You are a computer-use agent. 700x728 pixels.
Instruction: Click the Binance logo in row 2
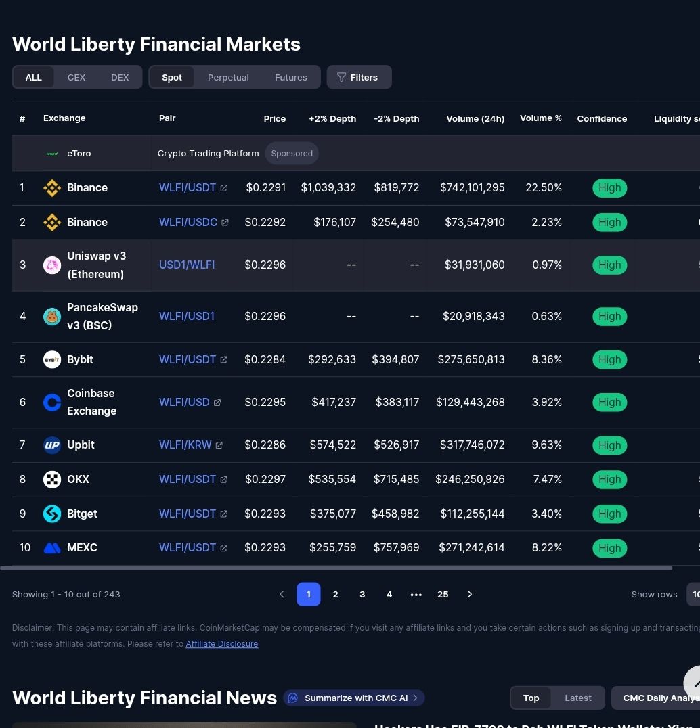52,223
